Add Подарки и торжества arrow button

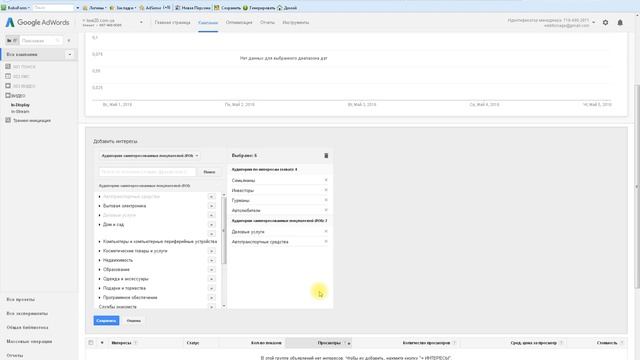point(211,289)
